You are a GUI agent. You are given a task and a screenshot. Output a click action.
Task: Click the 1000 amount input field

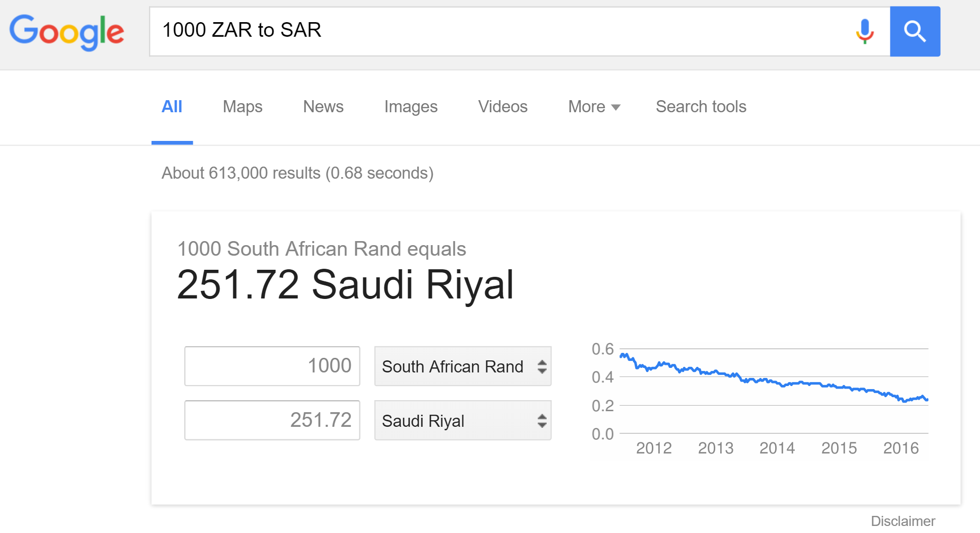[272, 366]
